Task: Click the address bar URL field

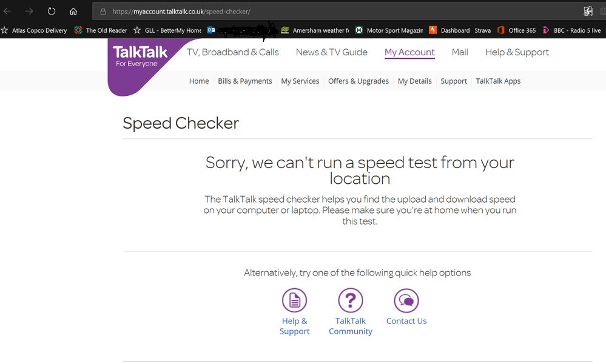Action: (x=303, y=12)
